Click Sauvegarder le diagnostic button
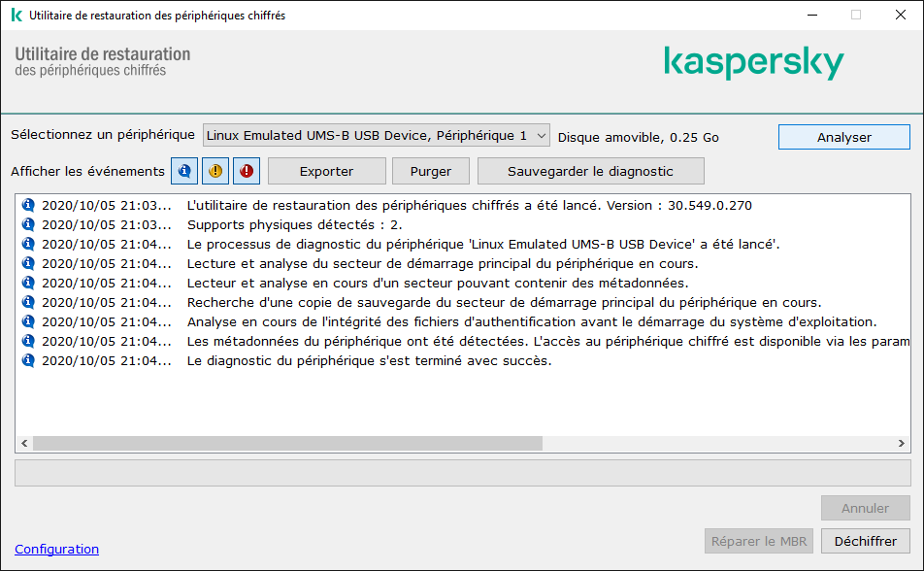Image resolution: width=924 pixels, height=571 pixels. click(x=590, y=171)
